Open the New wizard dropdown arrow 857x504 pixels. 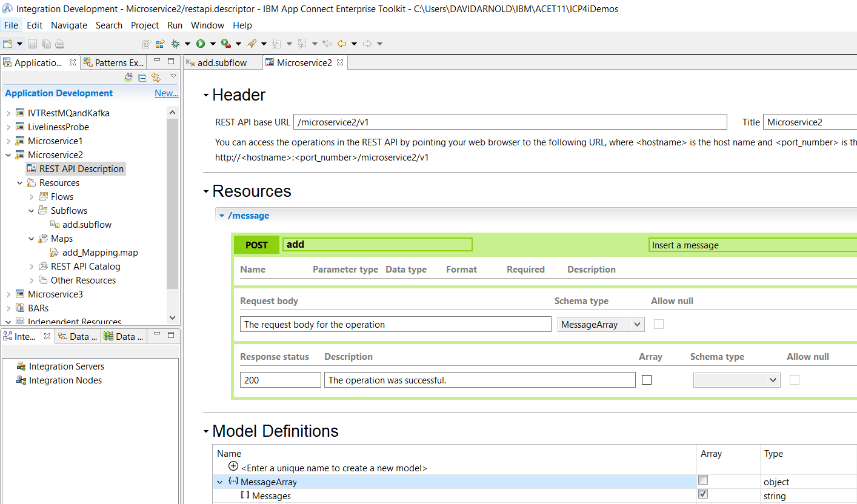[x=19, y=44]
